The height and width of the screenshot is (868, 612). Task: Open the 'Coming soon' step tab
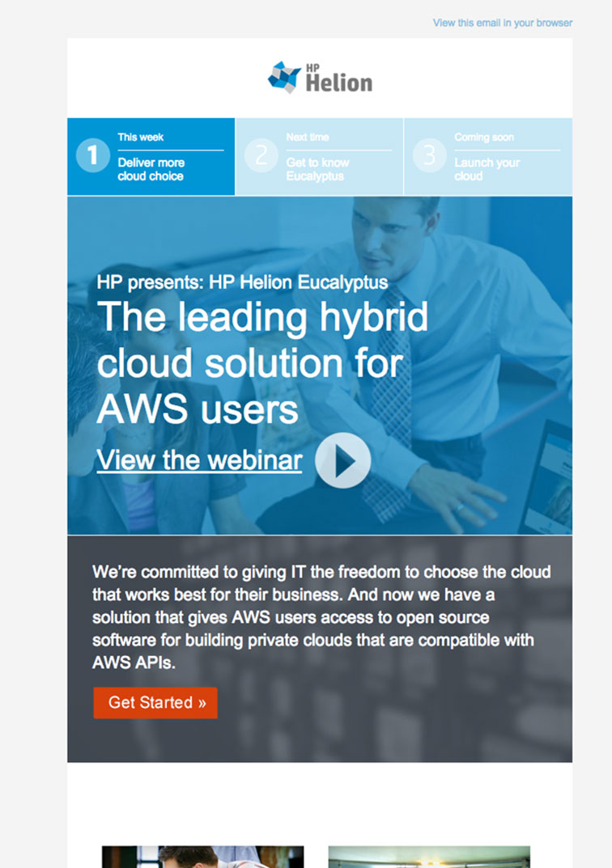(488, 157)
